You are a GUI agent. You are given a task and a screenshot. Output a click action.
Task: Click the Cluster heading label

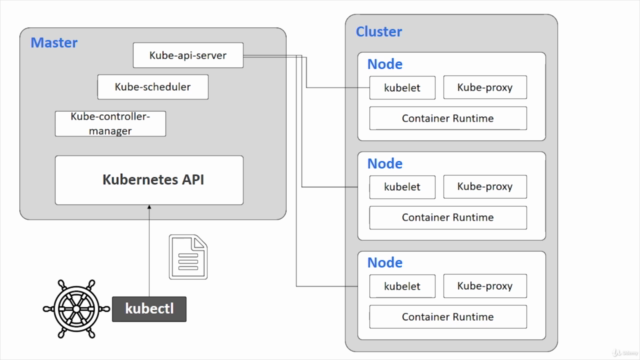tap(379, 31)
